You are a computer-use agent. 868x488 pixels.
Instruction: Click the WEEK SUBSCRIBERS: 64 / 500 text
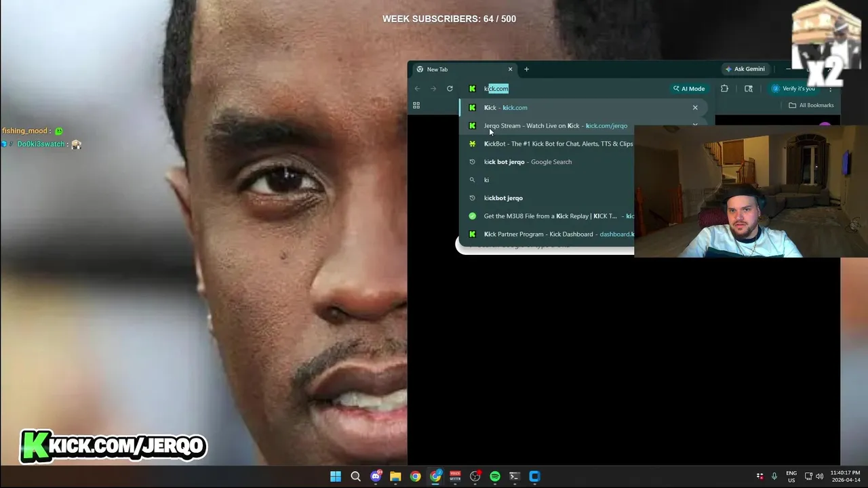click(449, 19)
